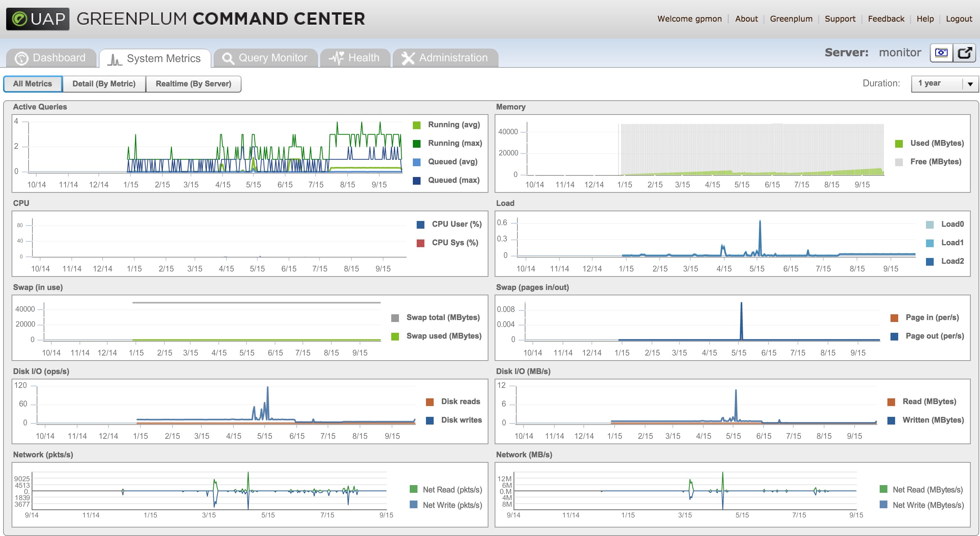Open the Dashboard tab
Viewport: 980px width, 536px height.
(51, 58)
